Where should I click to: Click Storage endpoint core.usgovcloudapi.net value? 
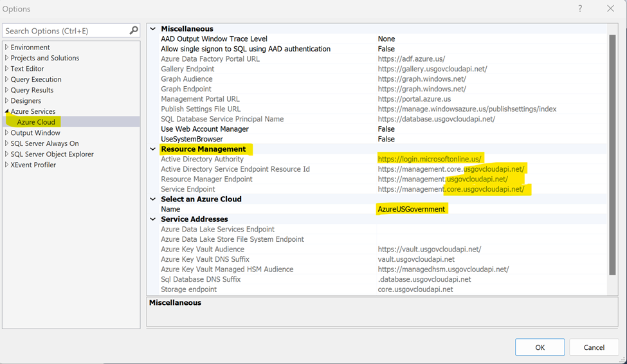click(415, 289)
